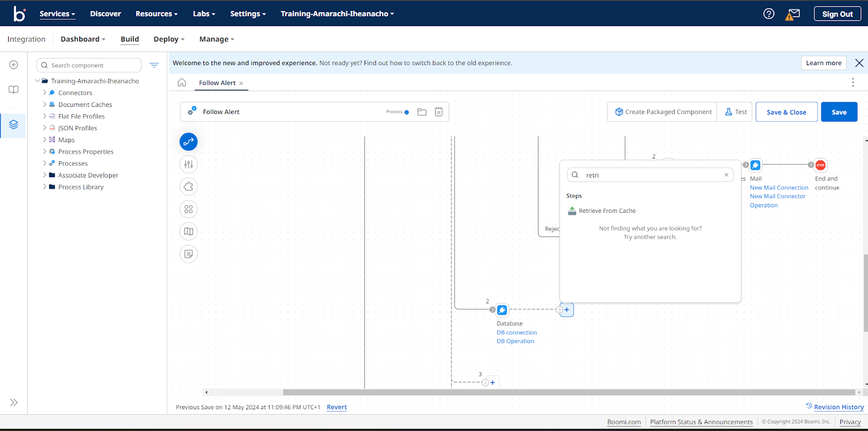
Task: Switch to the Build tab
Action: (x=130, y=39)
